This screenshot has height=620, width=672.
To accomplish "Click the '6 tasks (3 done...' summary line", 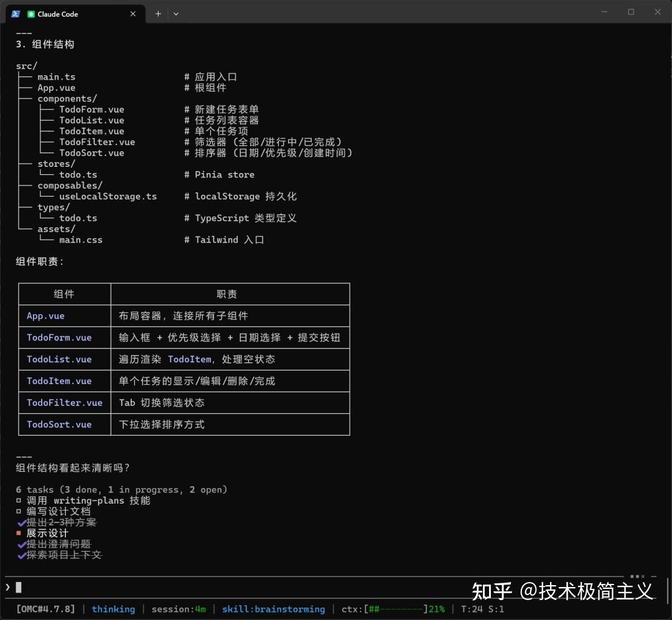I will tap(122, 490).
